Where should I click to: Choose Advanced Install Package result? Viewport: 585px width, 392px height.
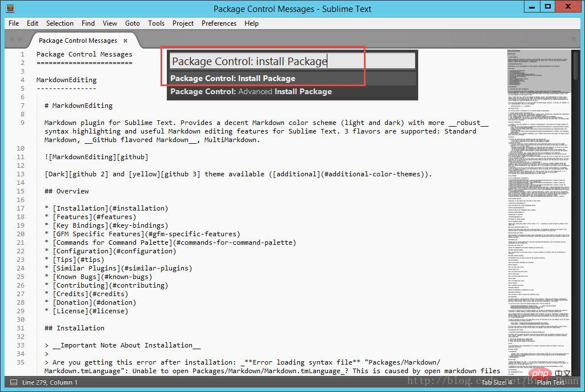(x=292, y=92)
